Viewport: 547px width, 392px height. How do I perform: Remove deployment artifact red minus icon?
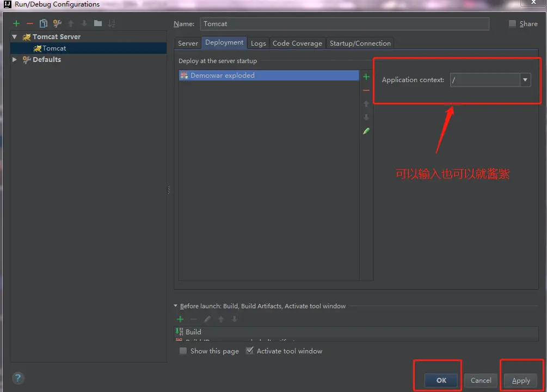pyautogui.click(x=366, y=90)
